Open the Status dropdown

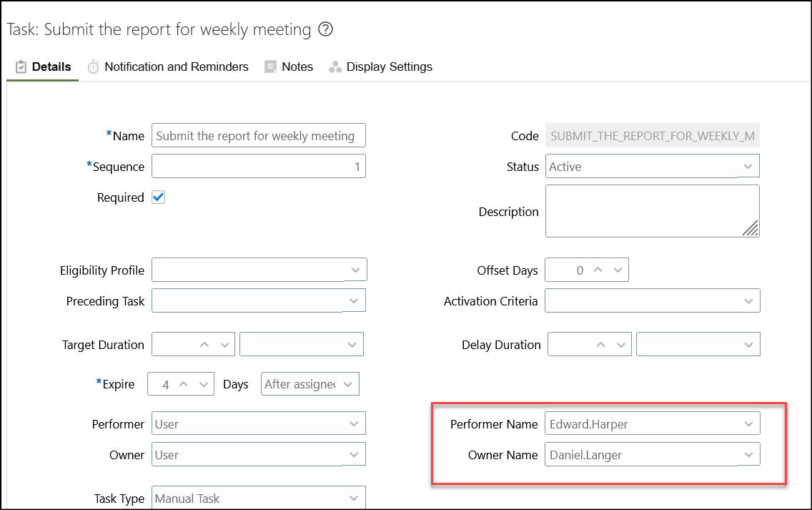click(748, 166)
